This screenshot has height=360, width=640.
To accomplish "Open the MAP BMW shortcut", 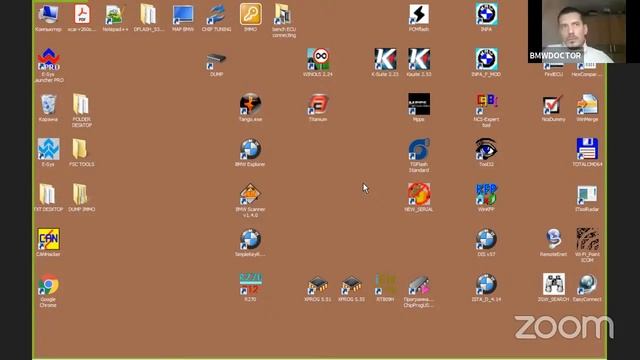I will tap(182, 15).
